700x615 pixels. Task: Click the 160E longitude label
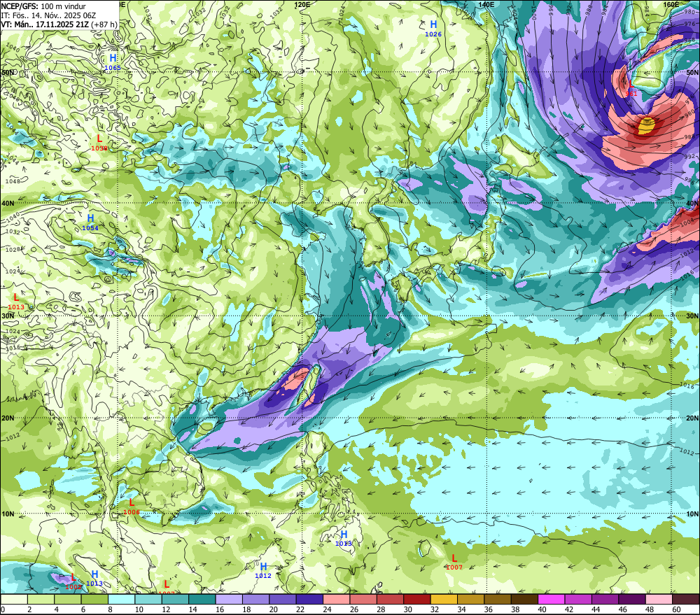click(x=671, y=4)
